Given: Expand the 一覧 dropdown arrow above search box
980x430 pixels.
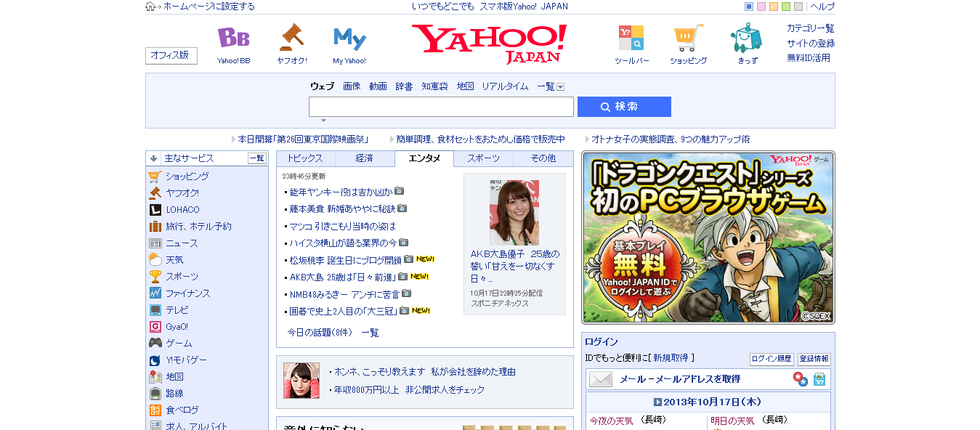Looking at the screenshot, I should (x=560, y=87).
